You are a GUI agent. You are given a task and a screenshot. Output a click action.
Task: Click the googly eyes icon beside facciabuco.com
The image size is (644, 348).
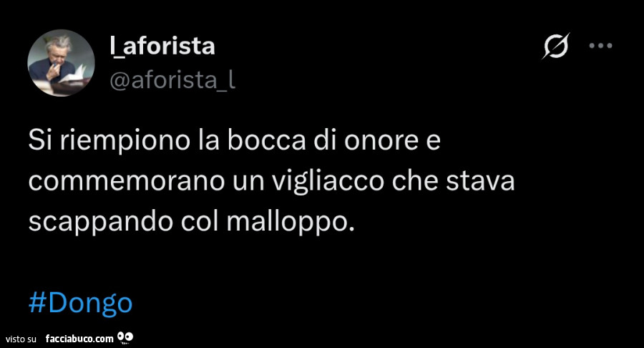125,338
